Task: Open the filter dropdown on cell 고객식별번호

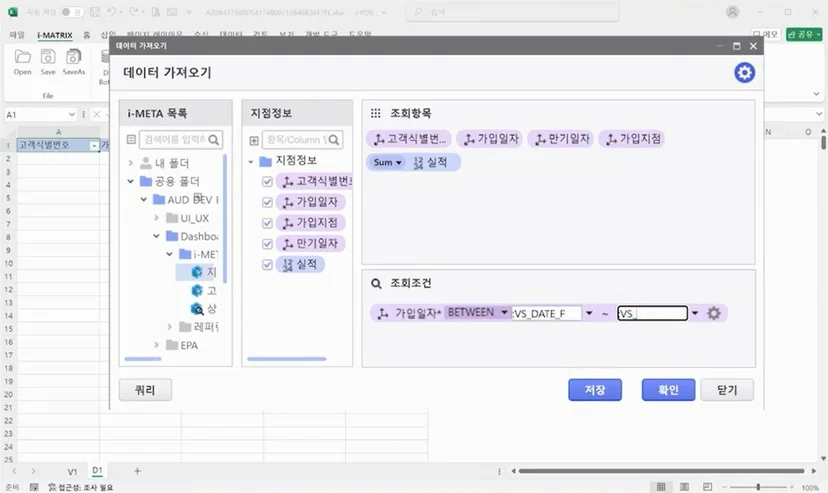Action: click(x=94, y=146)
